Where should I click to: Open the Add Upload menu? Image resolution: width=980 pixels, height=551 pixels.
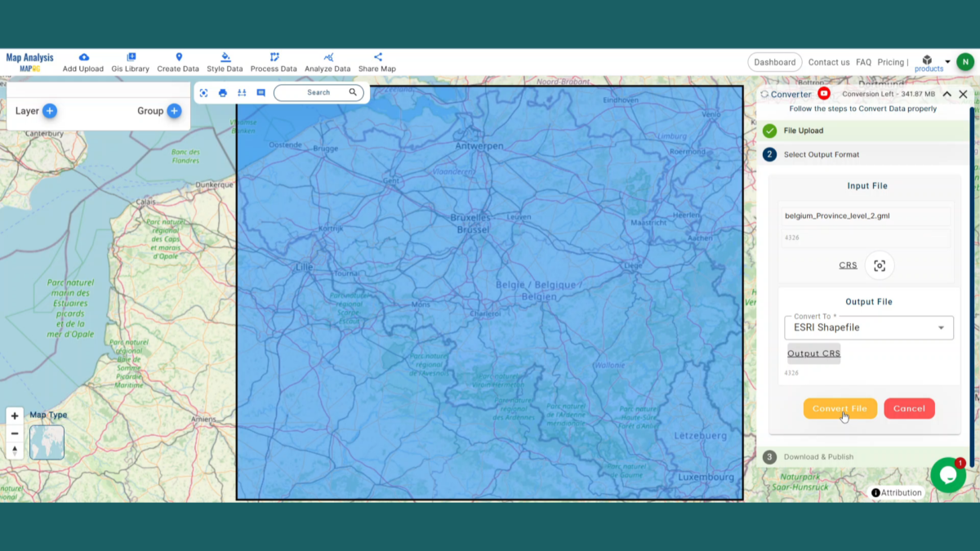[x=83, y=63]
